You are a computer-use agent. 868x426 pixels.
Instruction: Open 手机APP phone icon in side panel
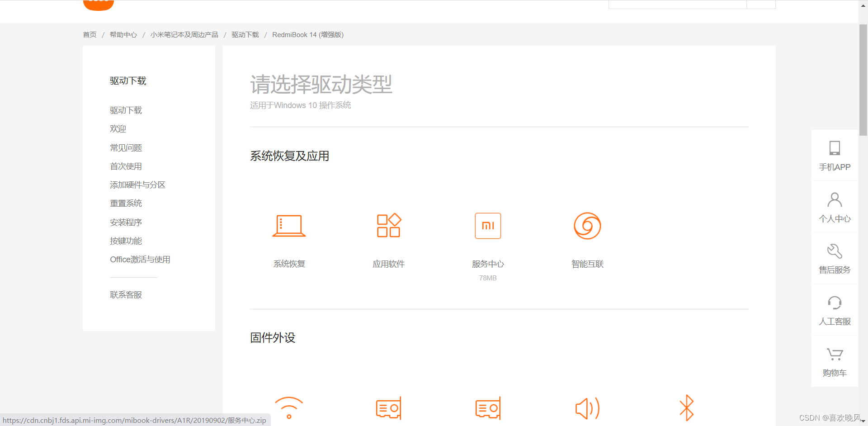tap(835, 148)
